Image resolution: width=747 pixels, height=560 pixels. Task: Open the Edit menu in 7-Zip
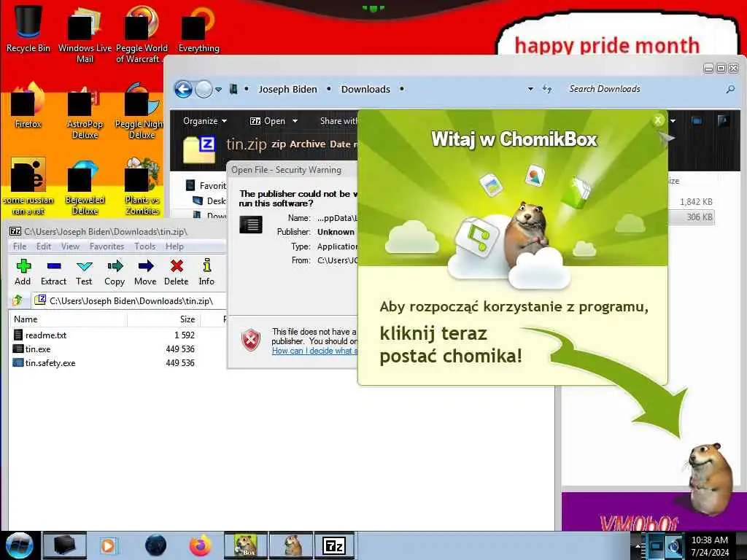coord(44,246)
